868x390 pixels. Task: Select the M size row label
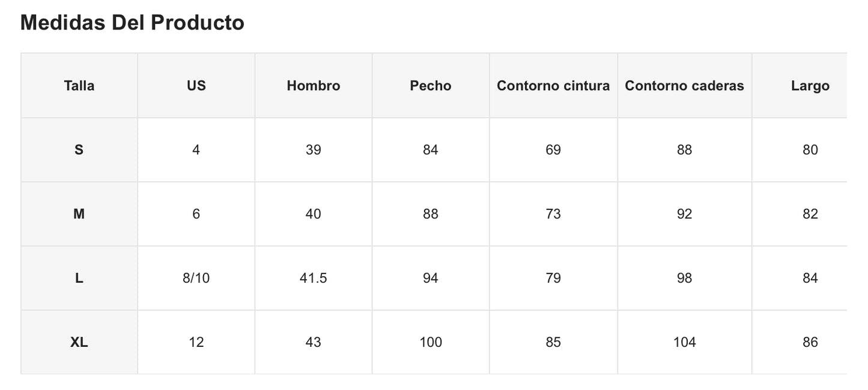click(x=79, y=214)
